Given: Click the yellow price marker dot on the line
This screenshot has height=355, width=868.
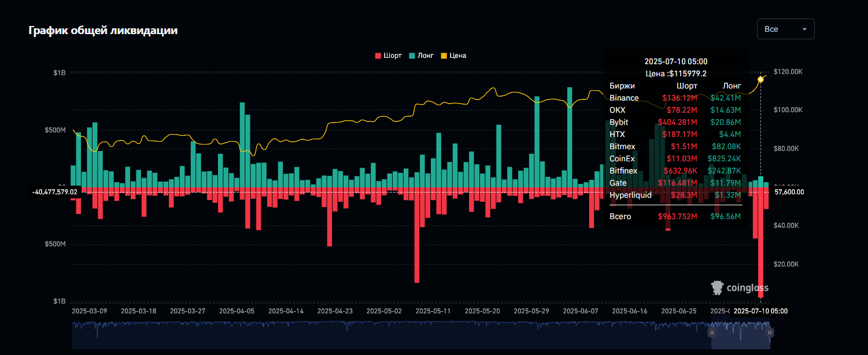Looking at the screenshot, I should click(x=760, y=79).
